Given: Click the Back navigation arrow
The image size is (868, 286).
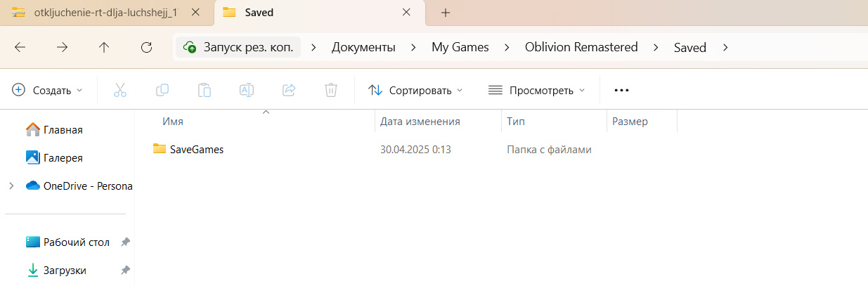Looking at the screenshot, I should tap(20, 48).
